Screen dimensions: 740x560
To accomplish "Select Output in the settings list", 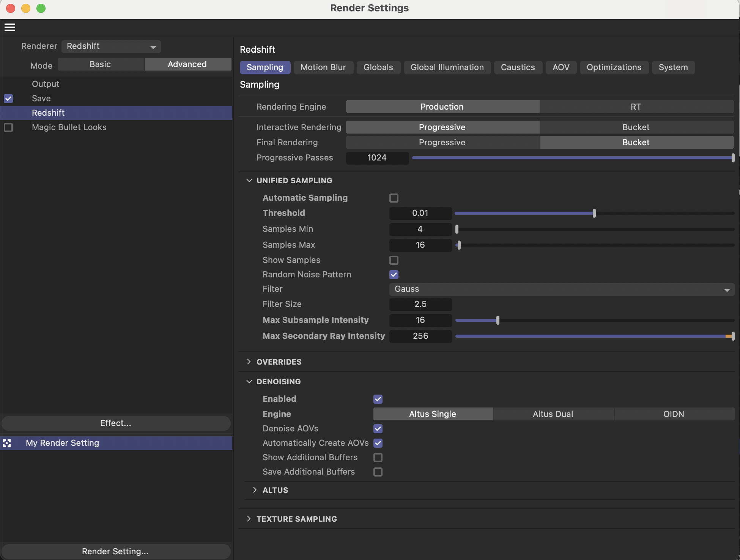I will point(46,84).
